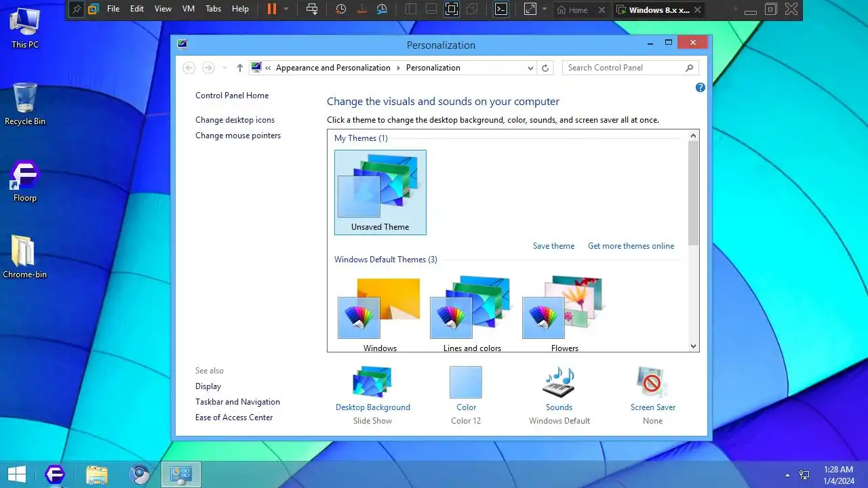Open File Explorer from the taskbar

tap(97, 474)
